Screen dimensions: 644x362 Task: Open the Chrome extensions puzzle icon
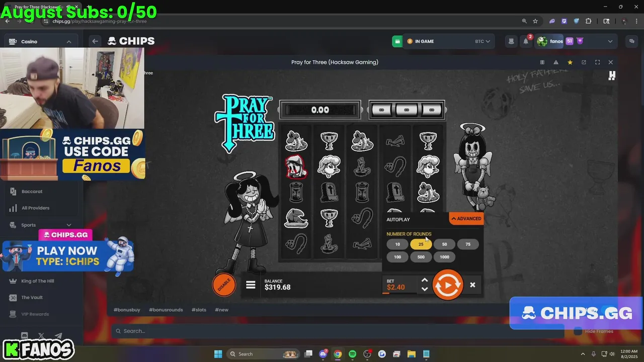(x=589, y=21)
